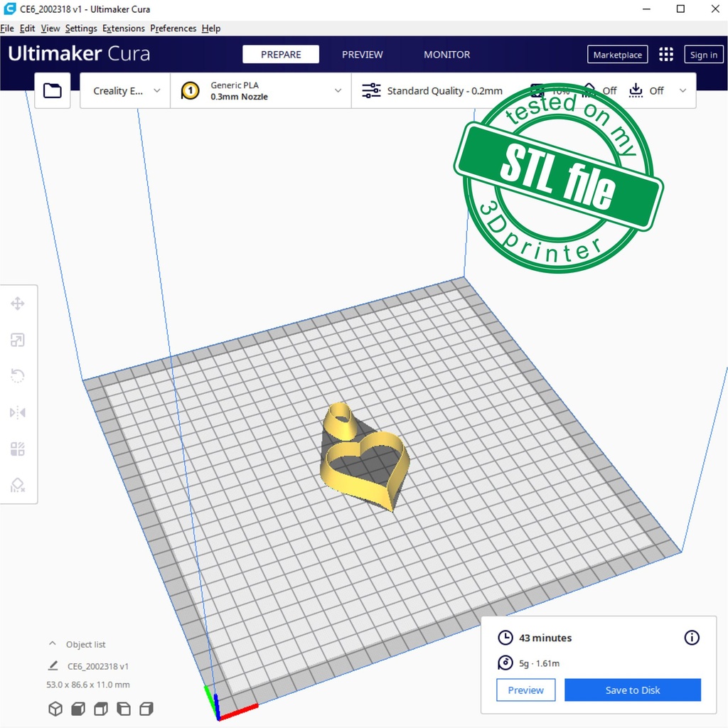The width and height of the screenshot is (728, 728).
Task: Open the Per Model Settings tool
Action: [18, 449]
